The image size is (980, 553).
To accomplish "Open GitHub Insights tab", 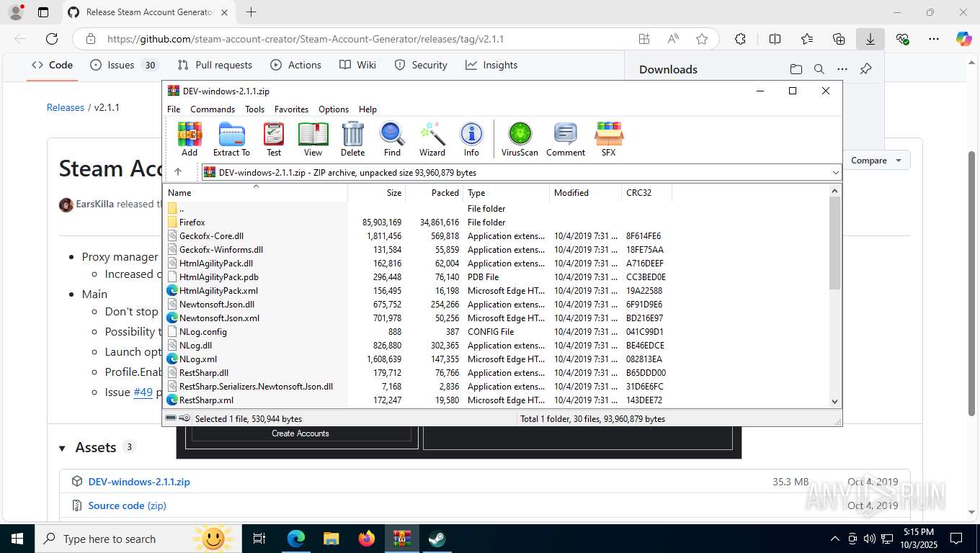I will click(x=491, y=65).
